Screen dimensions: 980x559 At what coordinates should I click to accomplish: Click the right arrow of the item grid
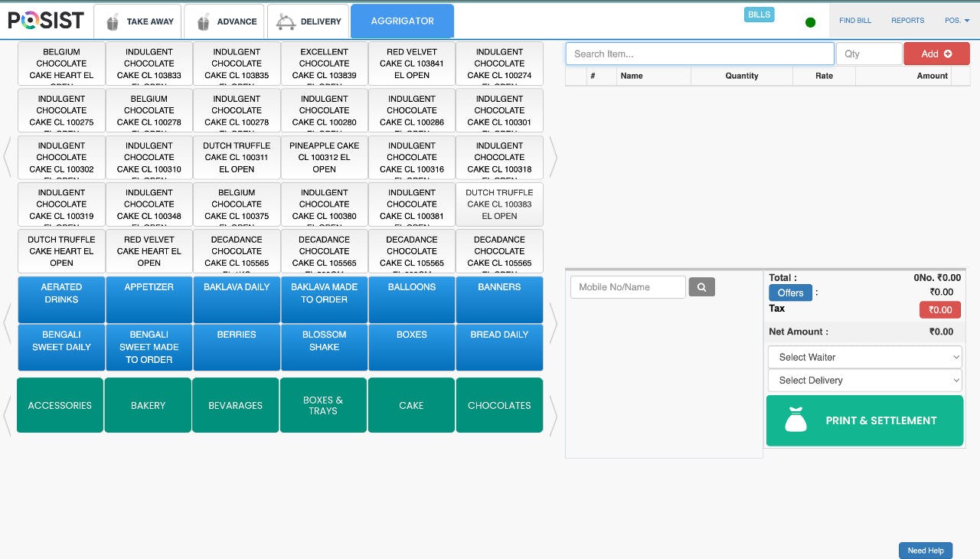point(553,157)
